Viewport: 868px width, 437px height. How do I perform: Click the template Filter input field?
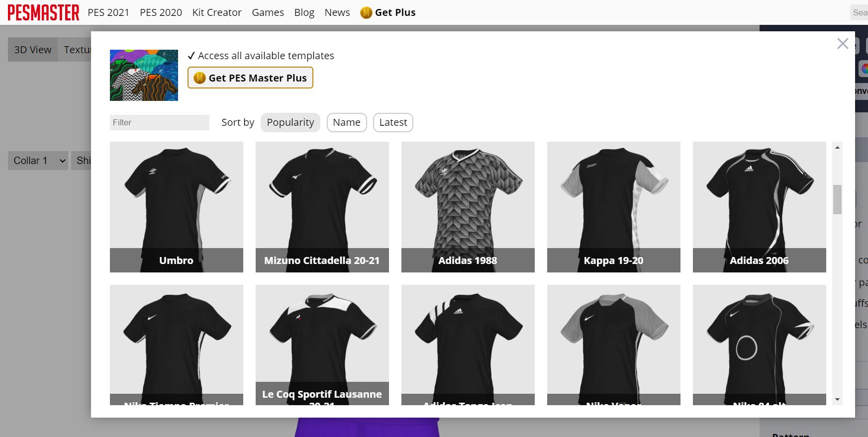[x=159, y=122]
